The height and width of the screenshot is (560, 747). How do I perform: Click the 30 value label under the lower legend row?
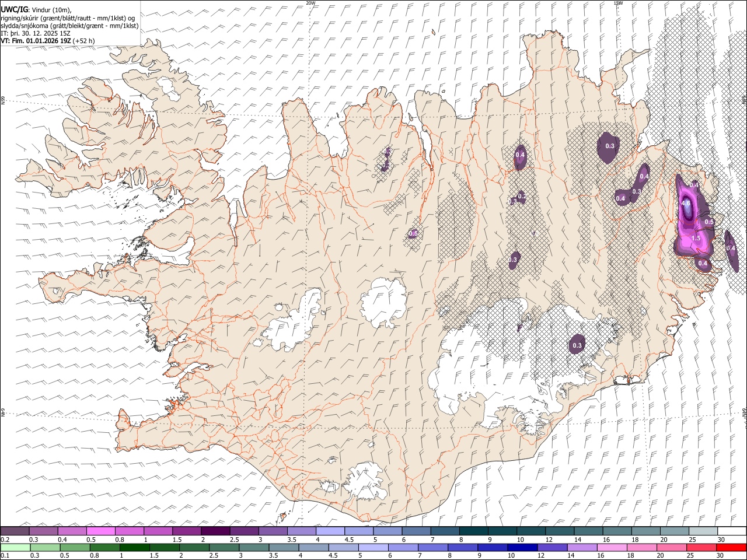tap(721, 555)
